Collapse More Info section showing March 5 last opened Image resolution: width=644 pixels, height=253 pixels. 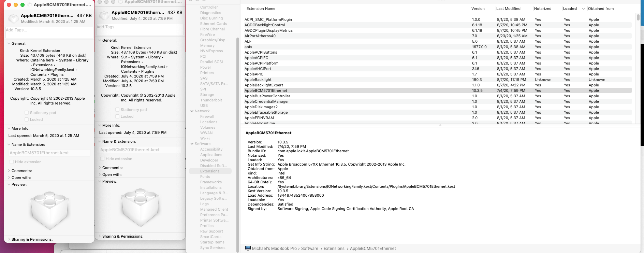coord(9,128)
